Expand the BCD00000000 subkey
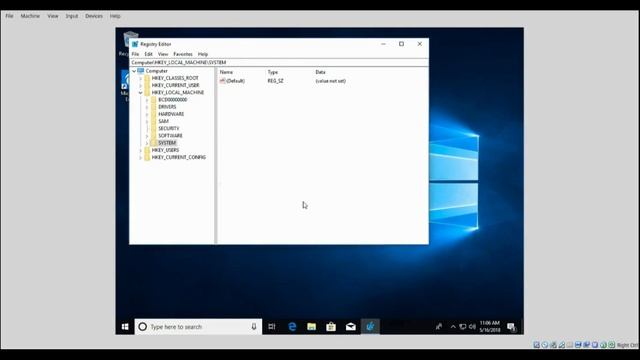The height and width of the screenshot is (360, 640). pyautogui.click(x=147, y=100)
